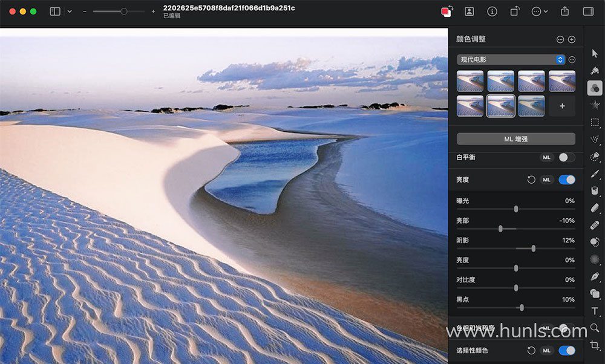
Task: Open the colors picker icon in title bar
Action: pos(447,11)
